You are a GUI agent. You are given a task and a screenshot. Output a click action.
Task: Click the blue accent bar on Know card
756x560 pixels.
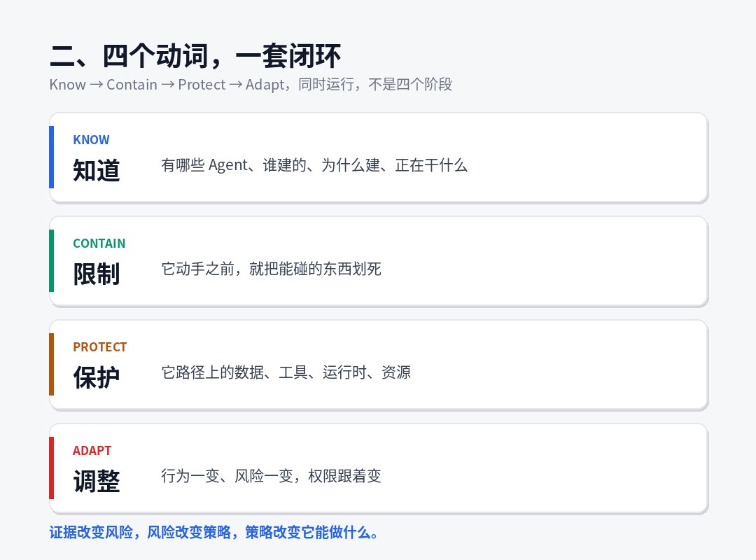pos(52,157)
